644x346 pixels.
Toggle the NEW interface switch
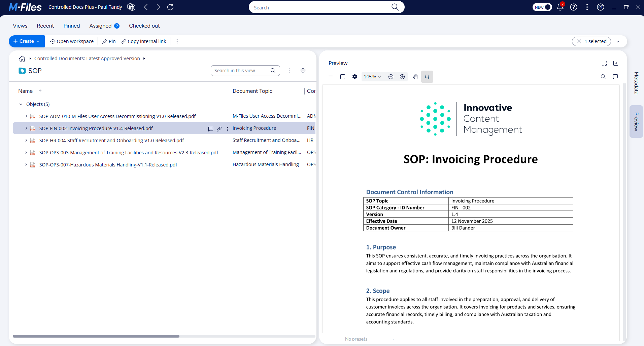click(x=542, y=7)
